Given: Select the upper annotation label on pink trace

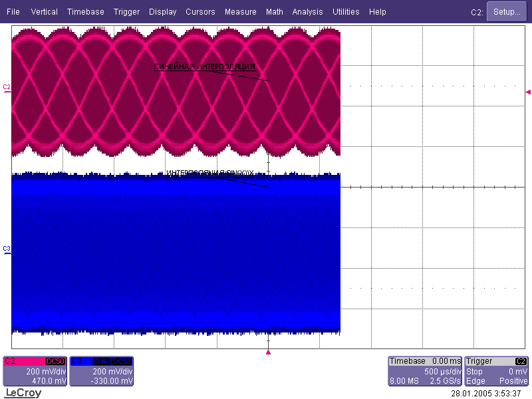Looking at the screenshot, I should 205,66.
